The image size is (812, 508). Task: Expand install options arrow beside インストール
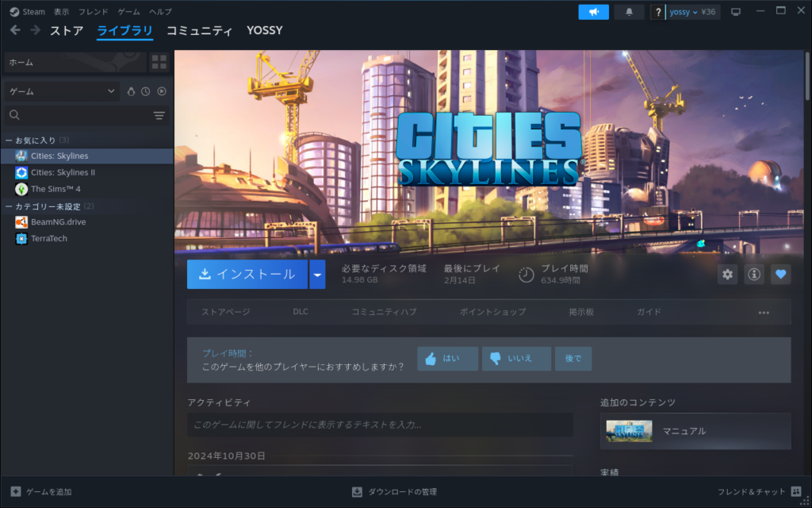317,275
